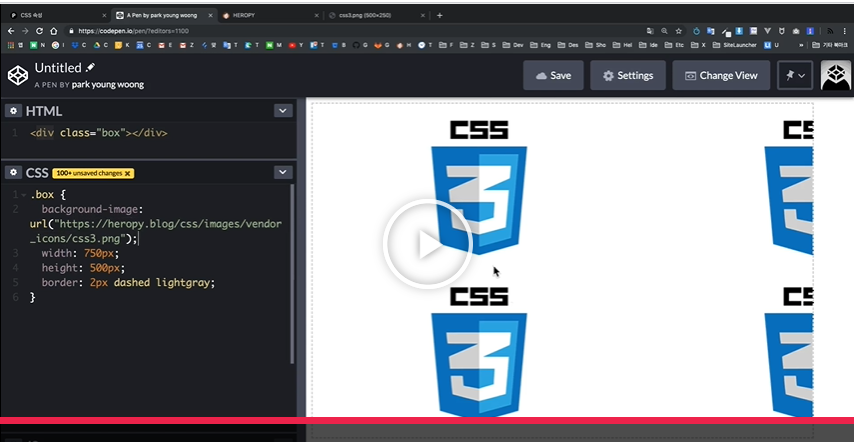Open the user avatar menu

tap(835, 76)
